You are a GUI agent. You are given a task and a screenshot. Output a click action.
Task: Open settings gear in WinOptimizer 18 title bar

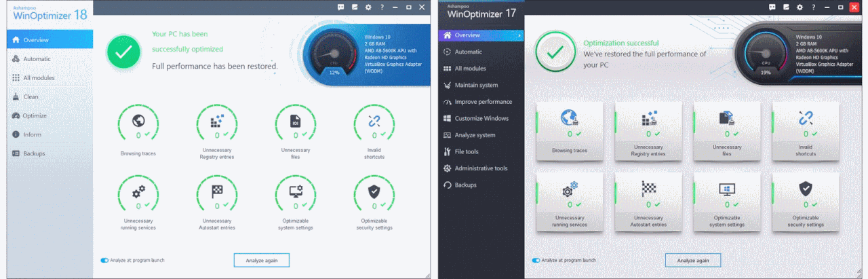click(x=368, y=7)
